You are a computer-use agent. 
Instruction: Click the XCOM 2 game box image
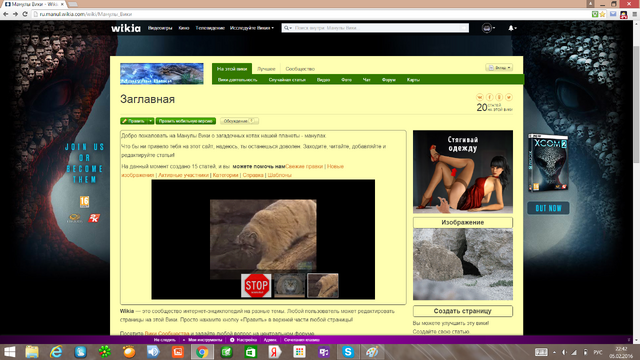coord(548,163)
